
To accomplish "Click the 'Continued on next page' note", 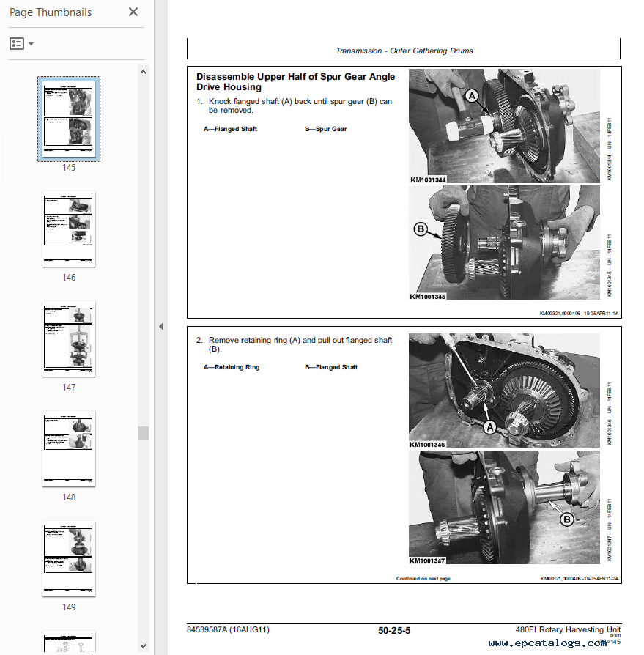I will pos(423,579).
